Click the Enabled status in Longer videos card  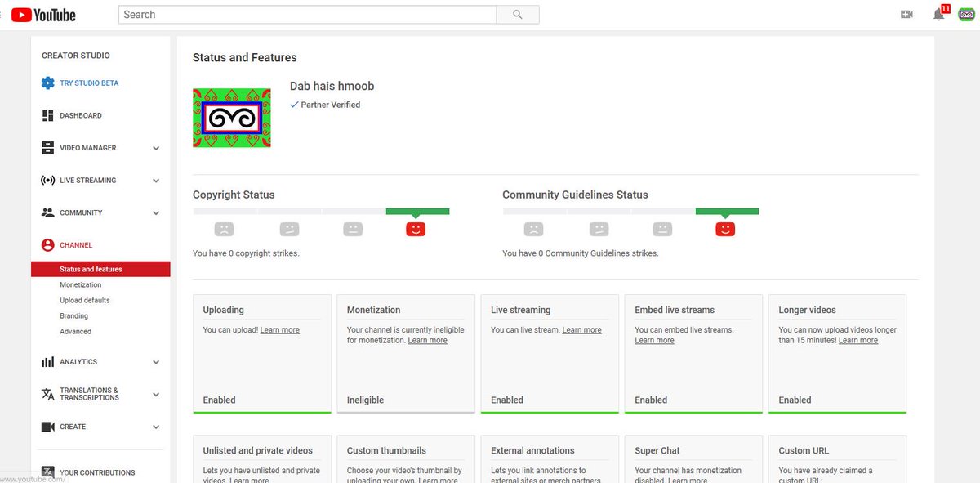795,400
